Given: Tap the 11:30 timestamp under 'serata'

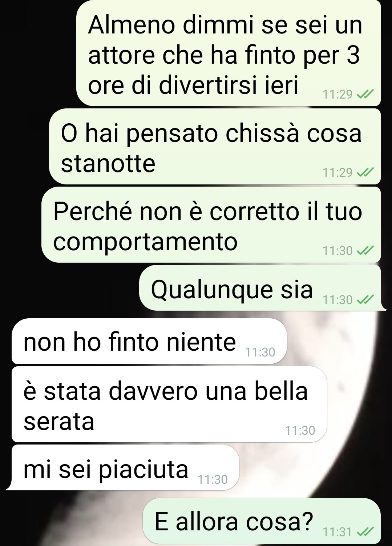Looking at the screenshot, I should (x=300, y=431).
